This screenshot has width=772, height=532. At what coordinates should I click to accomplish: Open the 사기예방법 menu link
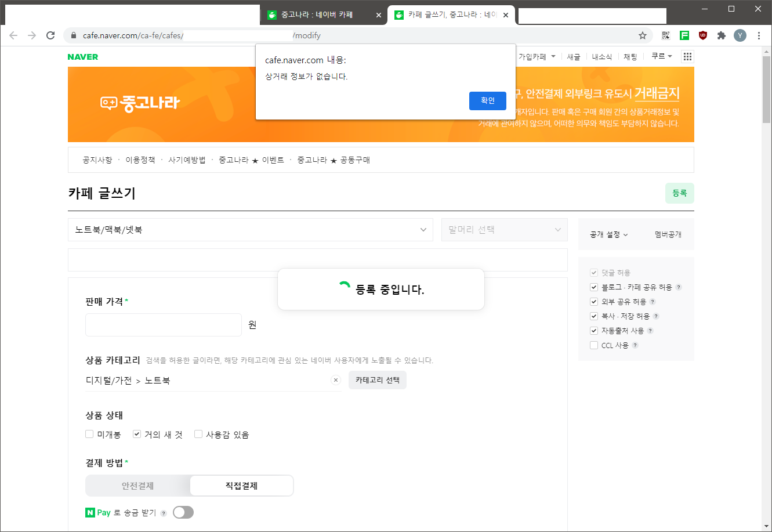tap(187, 160)
